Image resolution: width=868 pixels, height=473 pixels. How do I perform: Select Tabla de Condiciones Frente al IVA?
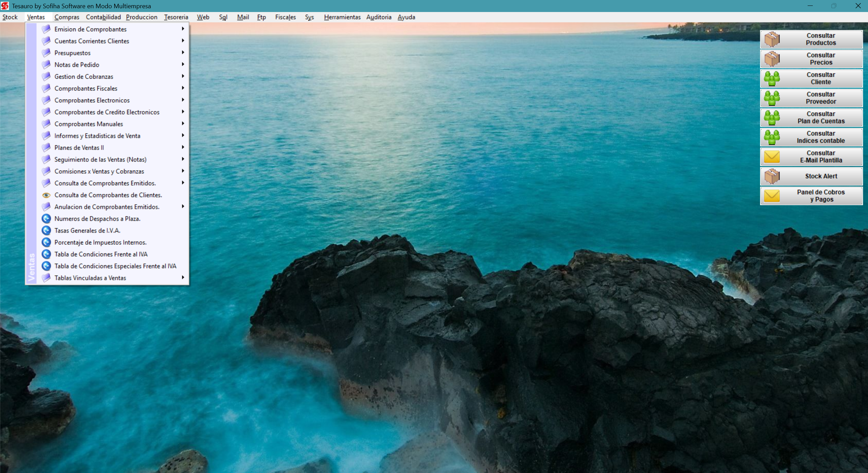coord(101,254)
